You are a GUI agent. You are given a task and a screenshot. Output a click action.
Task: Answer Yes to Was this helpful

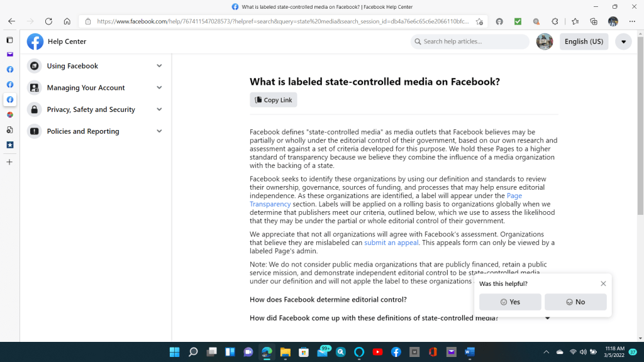(510, 302)
